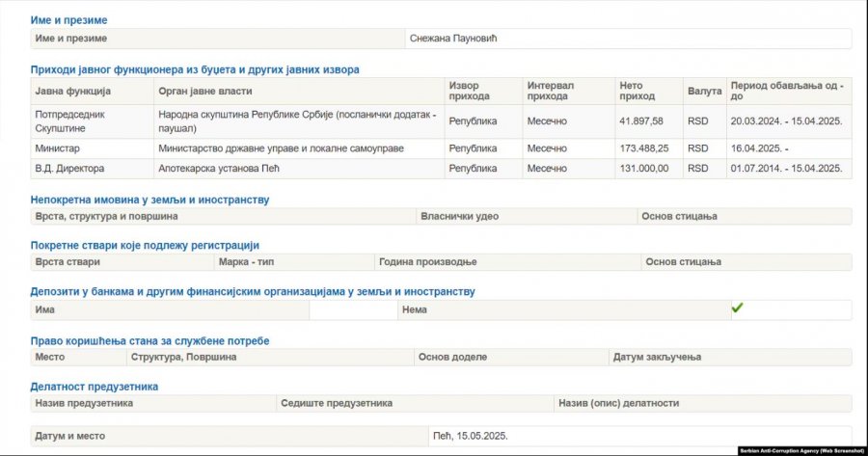868x456 pixels.
Task: Click heading Покретне ствари које подлежу регистрацији
Action: [x=145, y=245]
